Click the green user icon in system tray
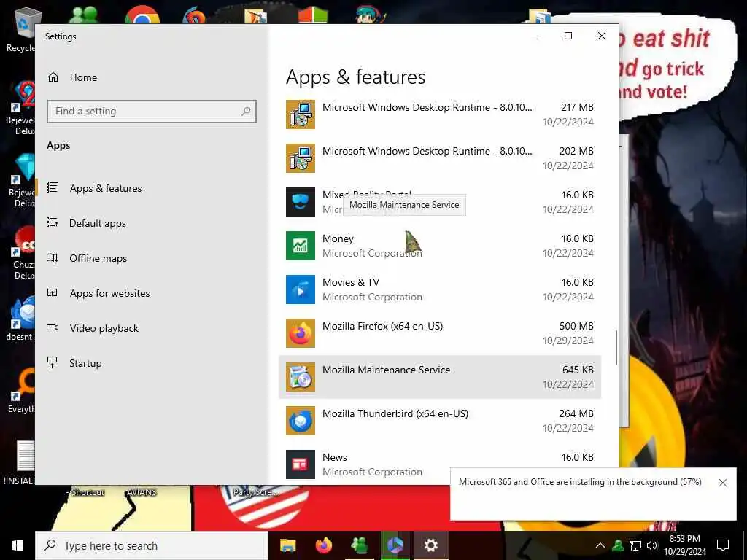The image size is (747, 560). 618,545
